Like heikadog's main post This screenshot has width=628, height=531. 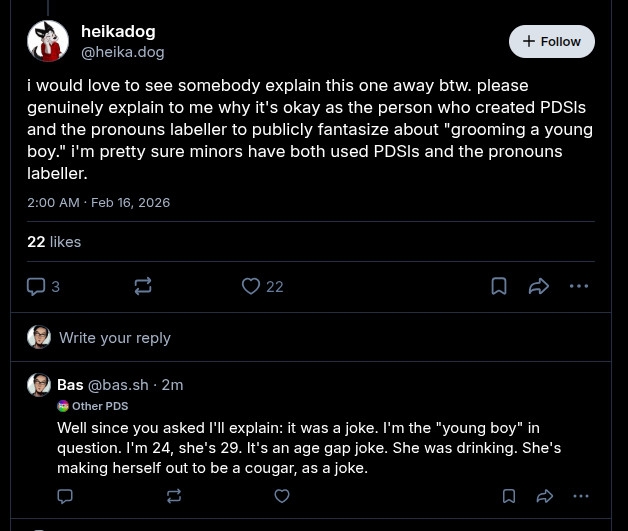[x=251, y=287]
